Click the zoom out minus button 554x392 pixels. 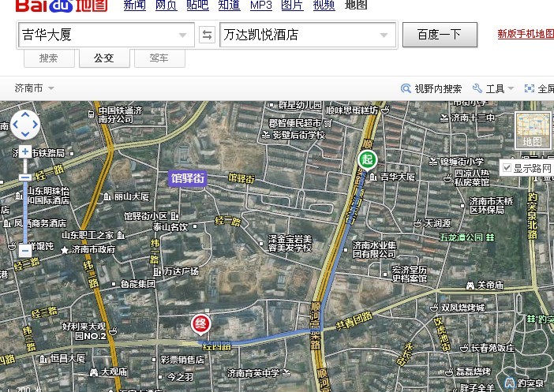[x=25, y=250]
